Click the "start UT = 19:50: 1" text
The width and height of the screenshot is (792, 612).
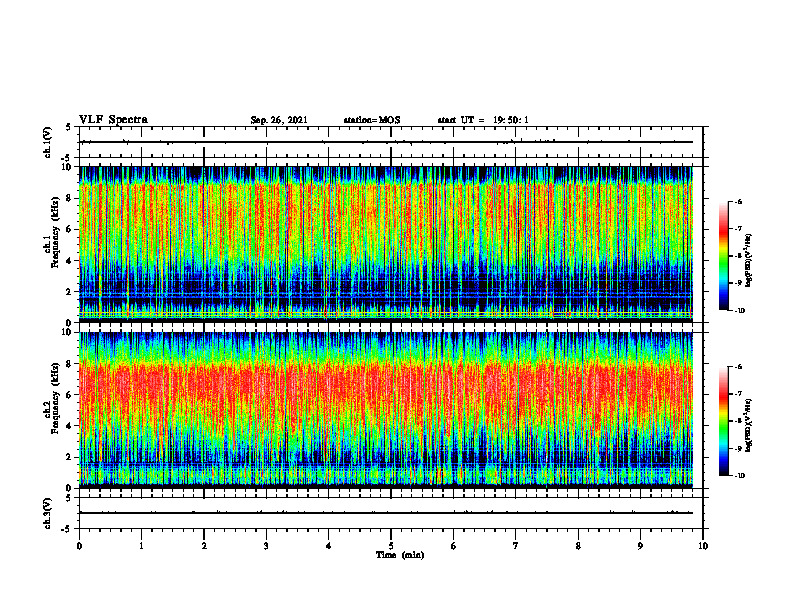(483, 120)
